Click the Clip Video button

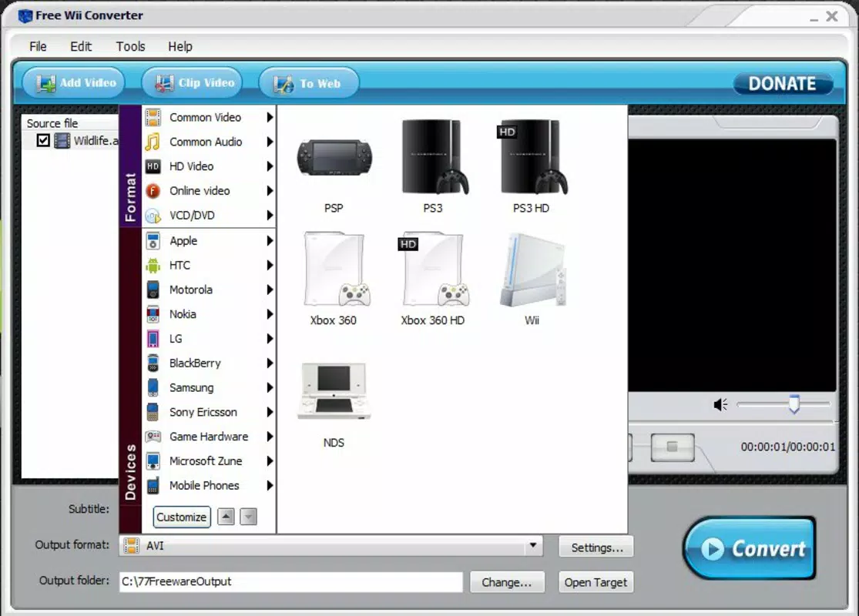192,83
